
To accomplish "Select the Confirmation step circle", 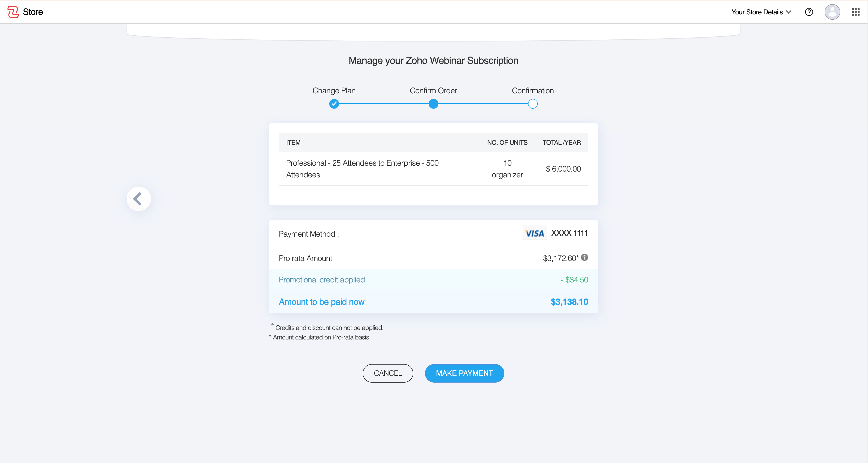I will point(532,104).
